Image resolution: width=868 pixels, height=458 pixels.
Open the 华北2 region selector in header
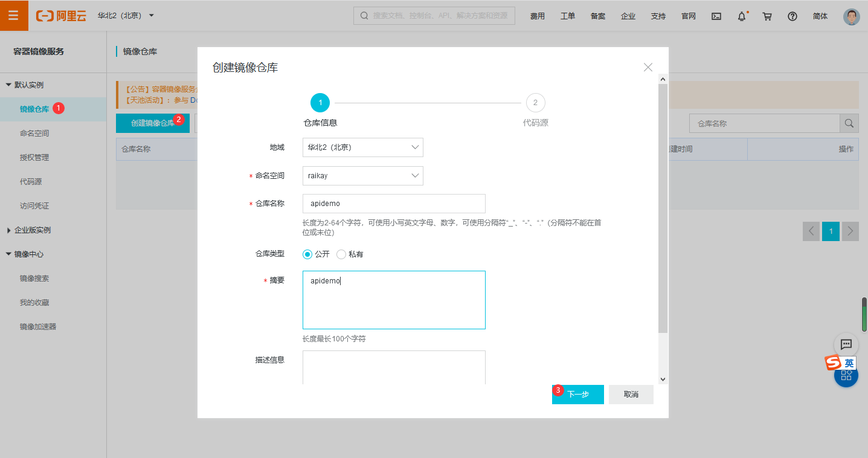[x=126, y=15]
